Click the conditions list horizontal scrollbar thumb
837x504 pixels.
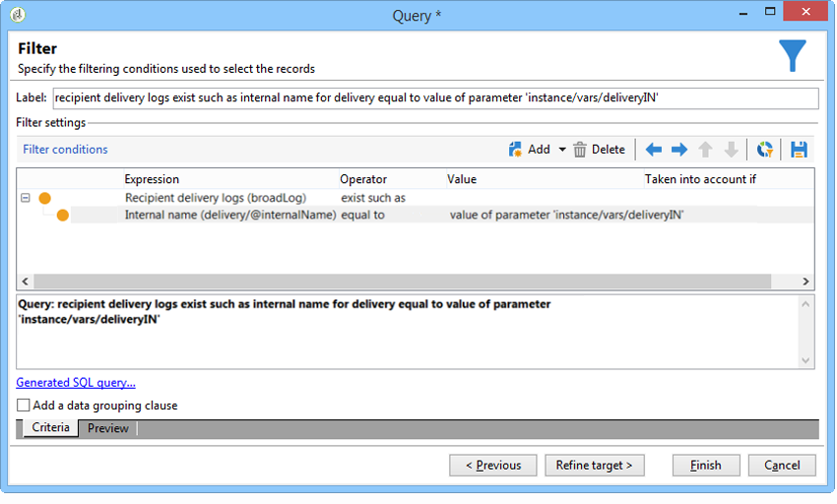coord(403,282)
